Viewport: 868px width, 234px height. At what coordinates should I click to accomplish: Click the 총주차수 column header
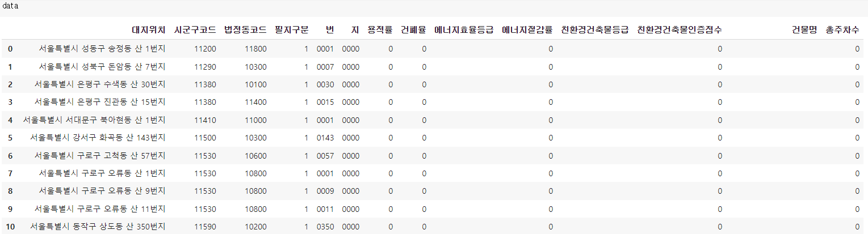pyautogui.click(x=842, y=29)
